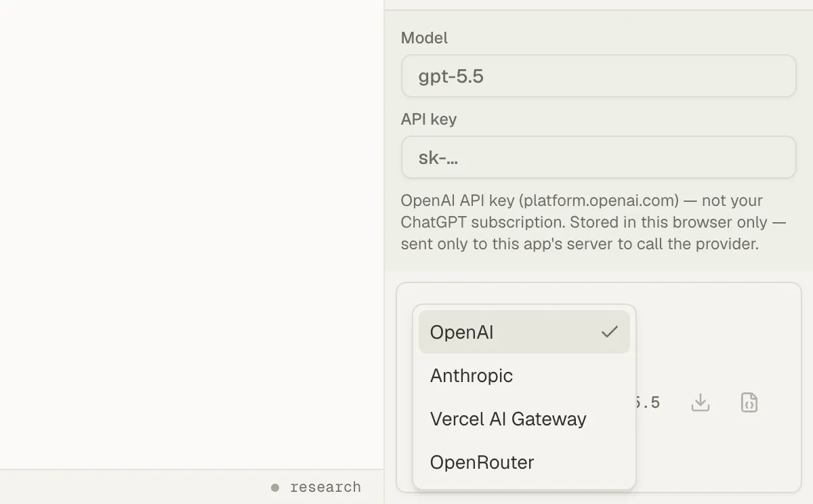The image size is (813, 504).
Task: Focus the API key field
Action: point(598,157)
